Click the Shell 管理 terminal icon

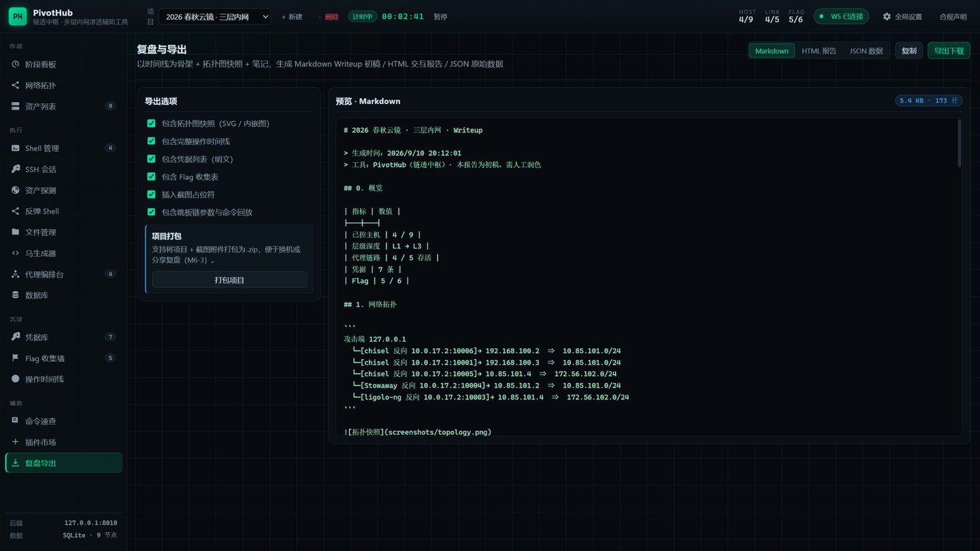coord(16,148)
